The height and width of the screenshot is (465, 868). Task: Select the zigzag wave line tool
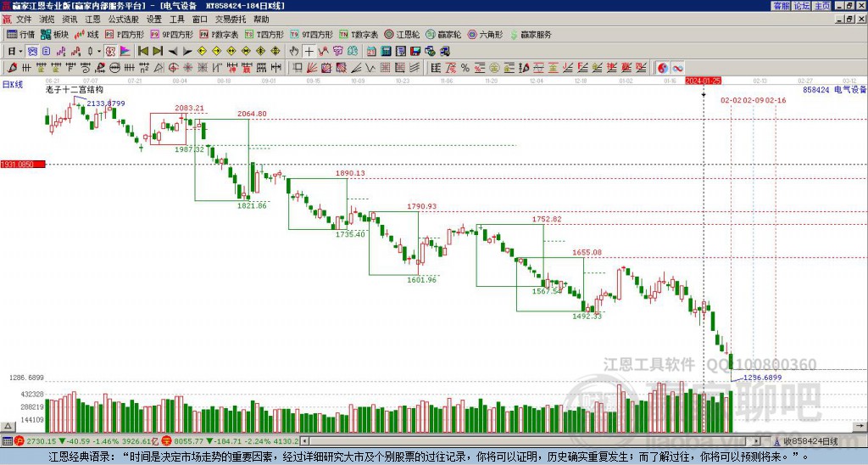click(370, 68)
